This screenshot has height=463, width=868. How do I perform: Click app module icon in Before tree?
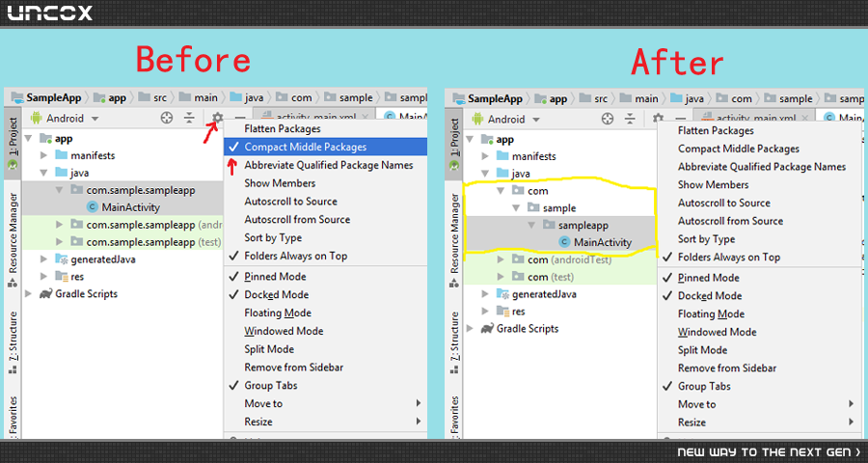click(46, 139)
